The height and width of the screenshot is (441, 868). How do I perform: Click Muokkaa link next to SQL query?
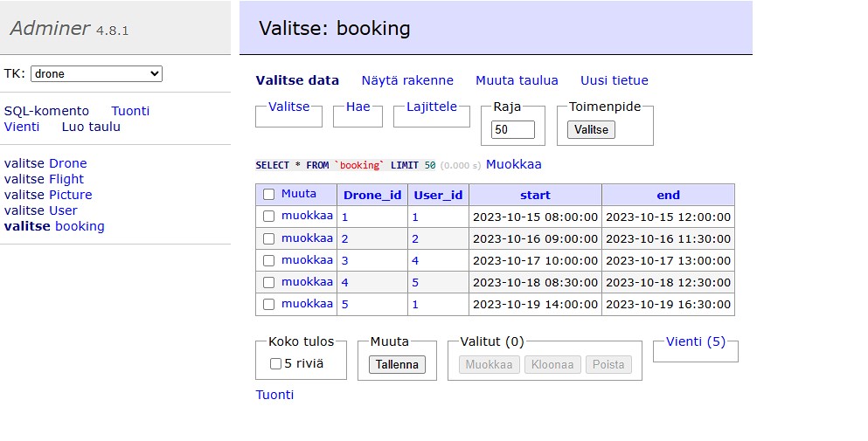514,164
